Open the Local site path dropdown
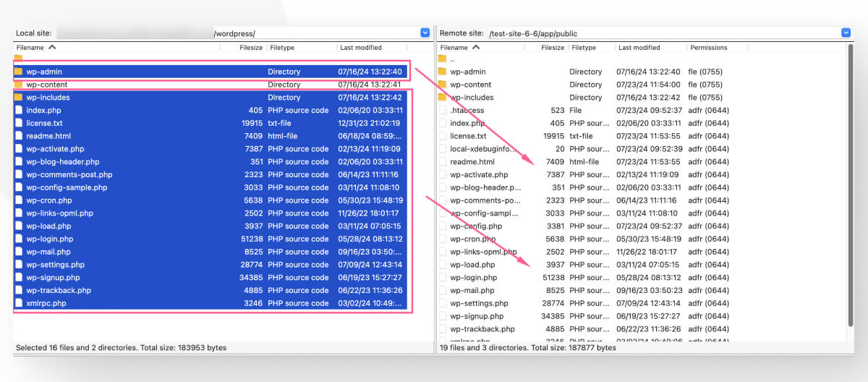868x382 pixels. pos(425,33)
